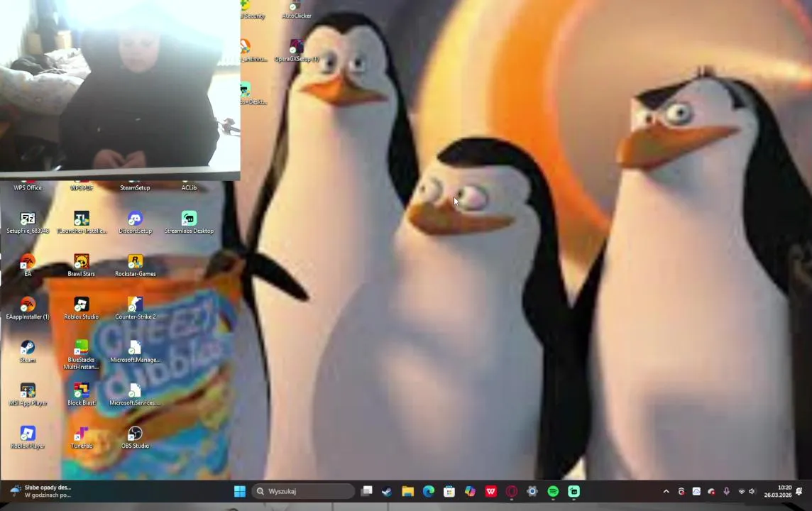Screen dimensions: 812x511
Task: Click the microphone tray icon
Action: coord(727,491)
